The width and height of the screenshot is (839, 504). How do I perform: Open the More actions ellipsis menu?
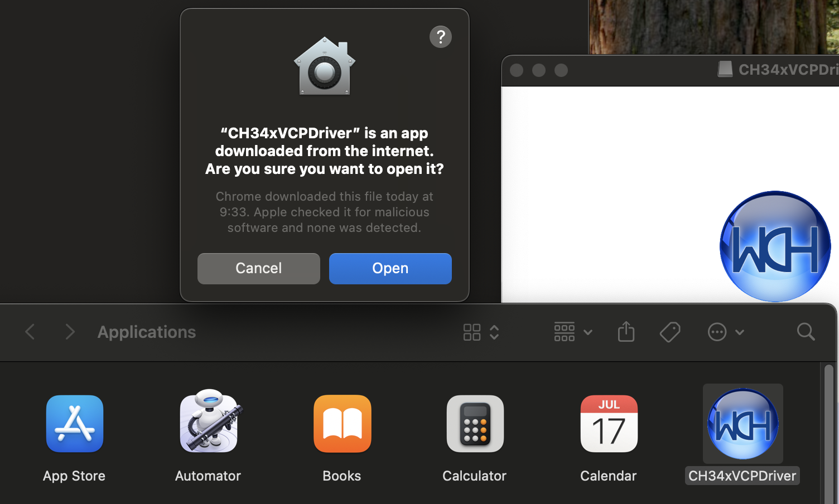click(x=725, y=332)
